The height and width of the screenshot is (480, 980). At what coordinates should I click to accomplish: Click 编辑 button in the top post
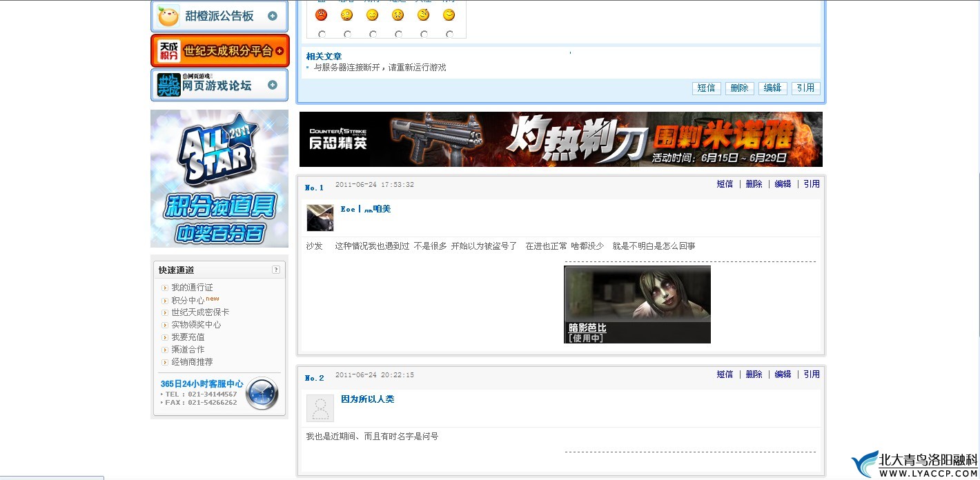773,88
